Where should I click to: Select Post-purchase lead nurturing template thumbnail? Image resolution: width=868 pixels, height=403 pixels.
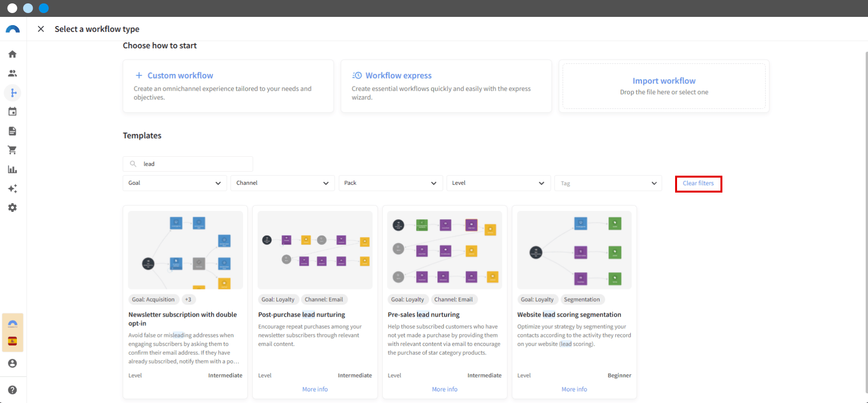[315, 250]
